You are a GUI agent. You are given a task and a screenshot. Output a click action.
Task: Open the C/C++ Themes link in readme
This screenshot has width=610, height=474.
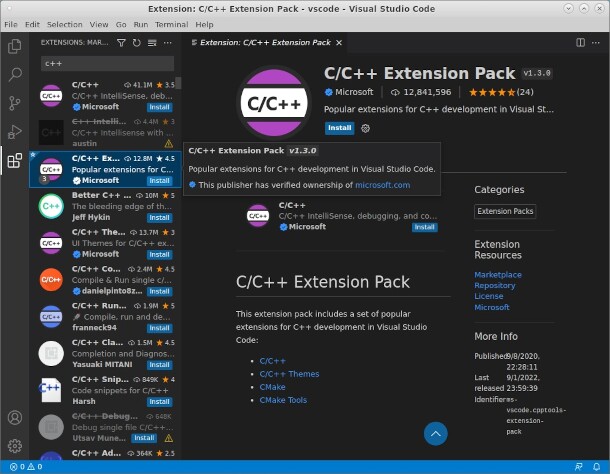pos(289,374)
